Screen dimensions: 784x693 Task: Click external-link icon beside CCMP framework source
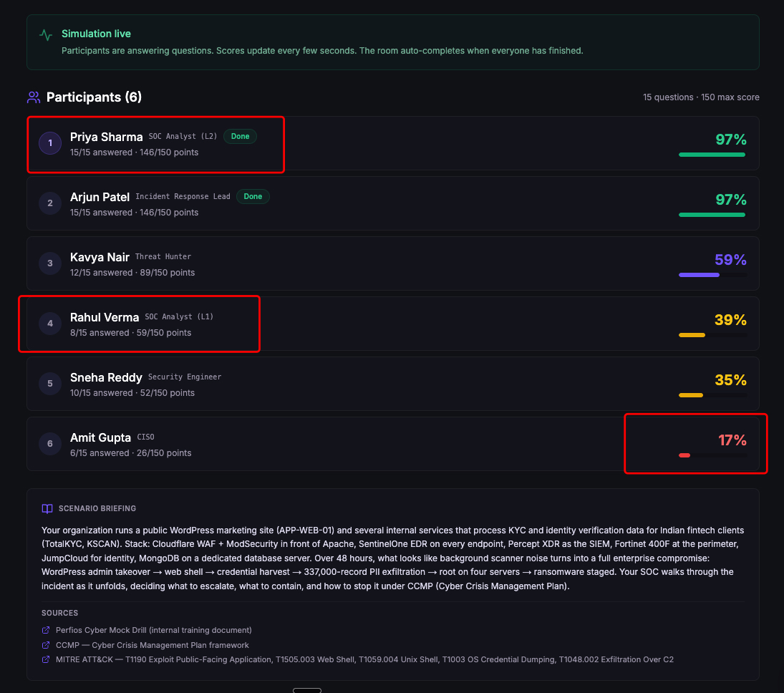[x=44, y=644]
